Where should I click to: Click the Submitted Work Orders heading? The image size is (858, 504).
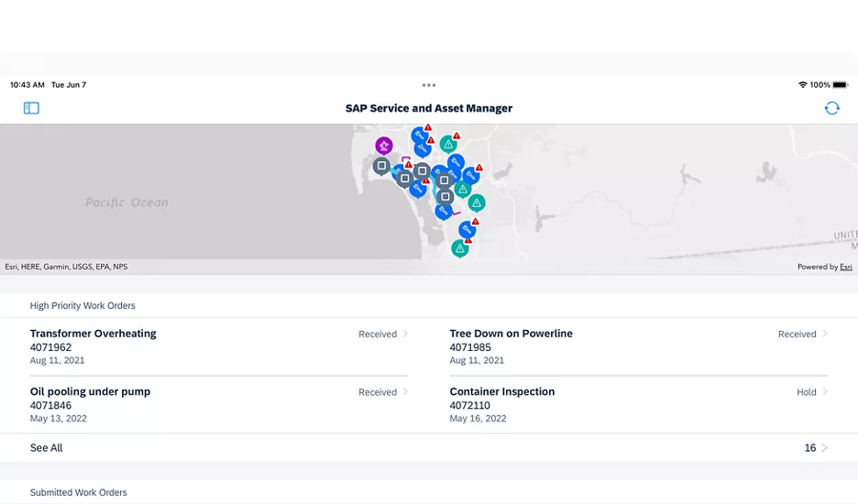pyautogui.click(x=78, y=492)
